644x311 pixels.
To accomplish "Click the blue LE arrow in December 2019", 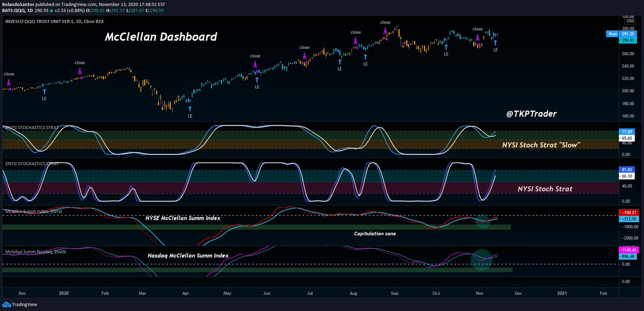I will [x=45, y=92].
